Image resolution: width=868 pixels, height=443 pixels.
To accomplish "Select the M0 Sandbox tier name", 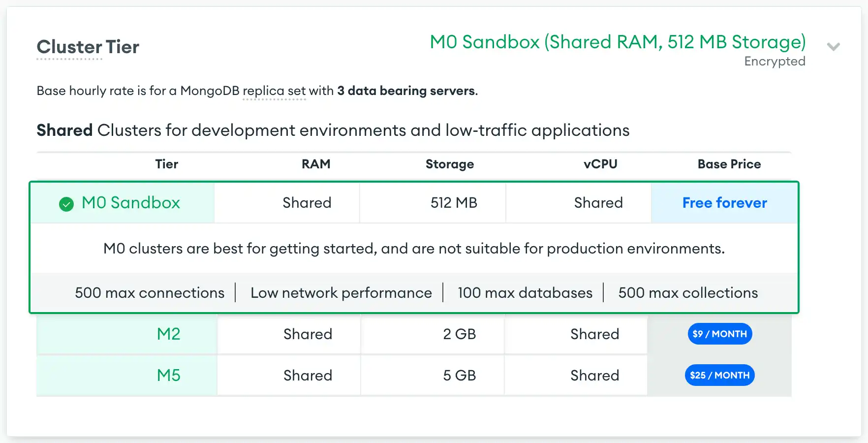I will [x=131, y=203].
